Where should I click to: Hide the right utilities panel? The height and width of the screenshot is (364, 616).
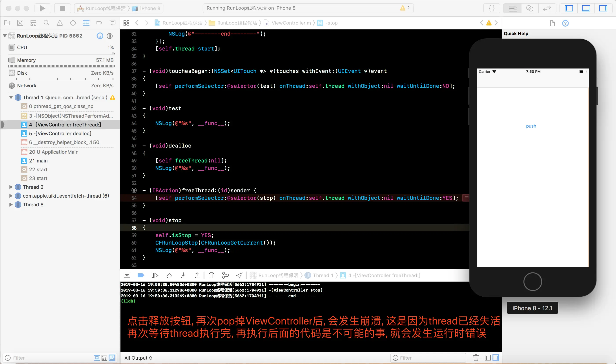[603, 8]
